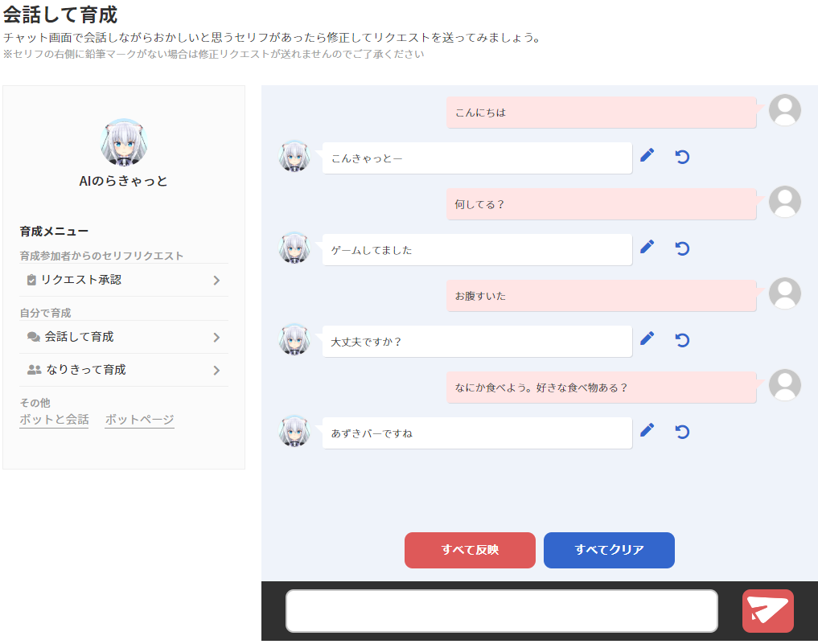This screenshot has height=644, width=818.
Task: Click user avatar next to なにか食べよう message
Action: click(784, 385)
